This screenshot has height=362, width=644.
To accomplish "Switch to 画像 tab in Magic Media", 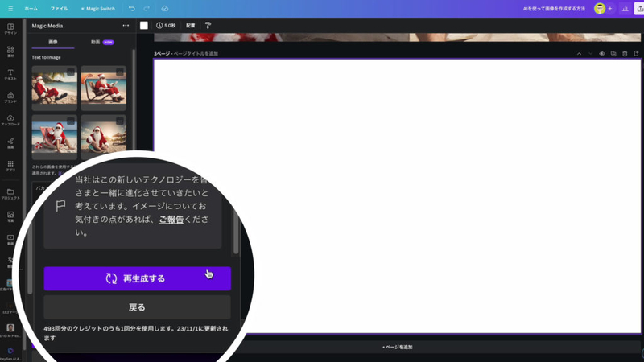I will click(x=53, y=43).
